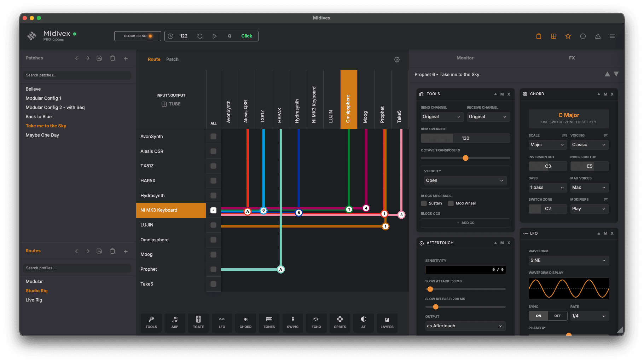Screen dimensions: 644x362
Task: Enable the Sustain block messages checkbox
Action: pos(424,203)
